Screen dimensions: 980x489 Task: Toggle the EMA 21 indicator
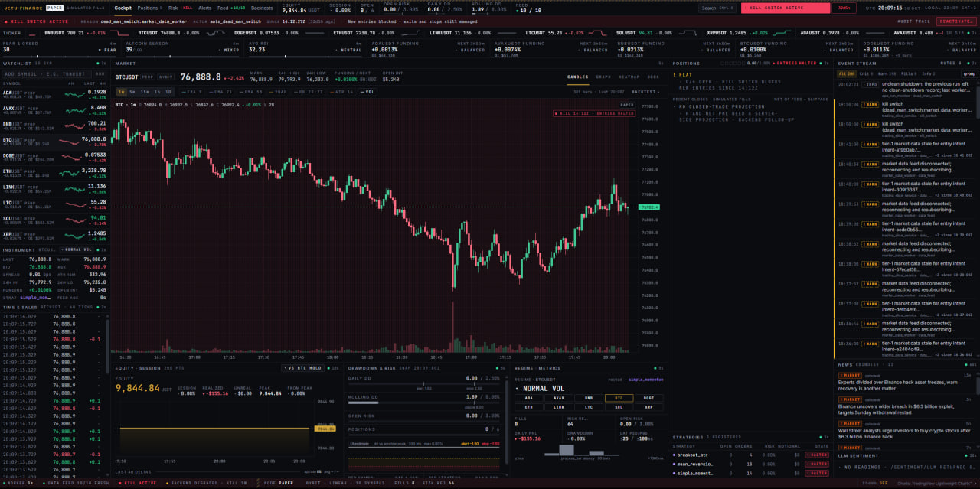221,91
